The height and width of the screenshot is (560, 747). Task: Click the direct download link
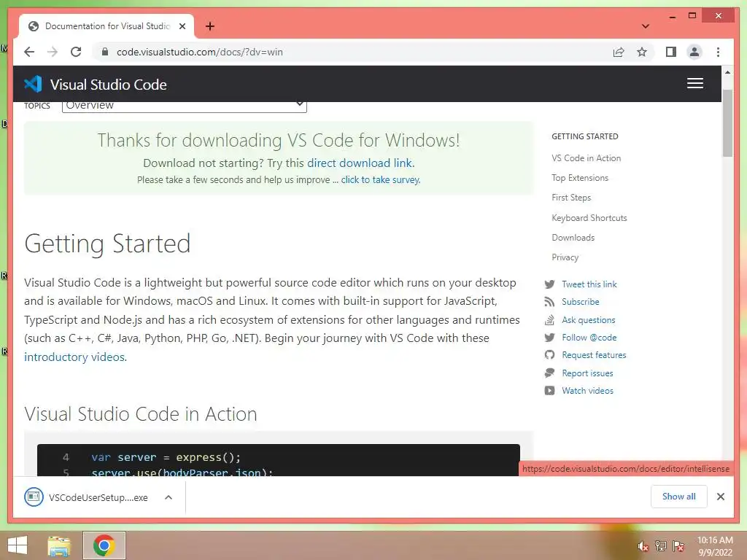pyautogui.click(x=360, y=163)
